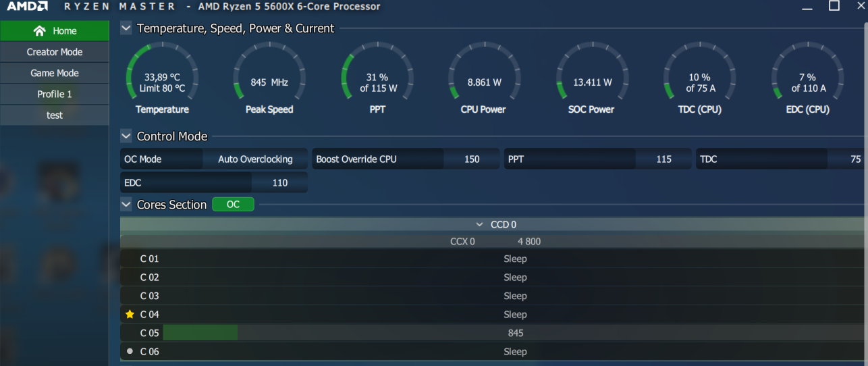Click the Temperature gauge
The height and width of the screenshot is (366, 868).
[x=162, y=78]
